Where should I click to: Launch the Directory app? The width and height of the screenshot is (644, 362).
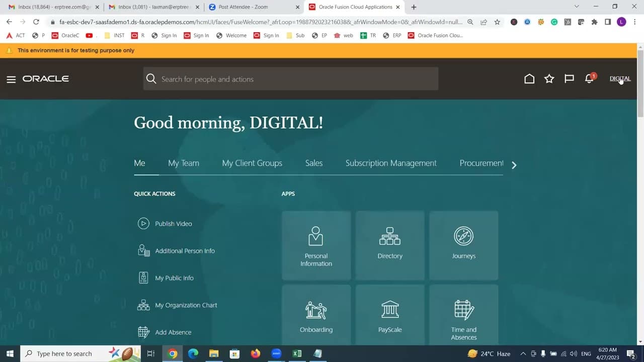(x=390, y=245)
